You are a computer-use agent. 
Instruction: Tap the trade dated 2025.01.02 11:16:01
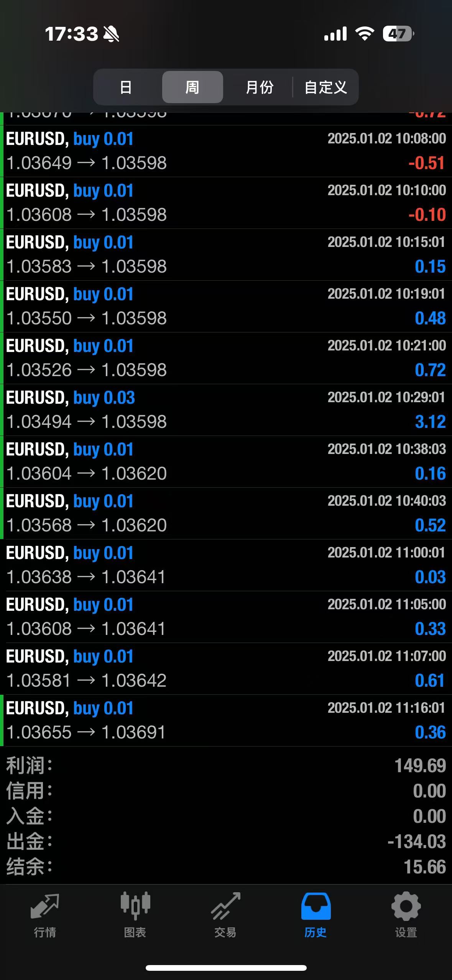coord(226,720)
